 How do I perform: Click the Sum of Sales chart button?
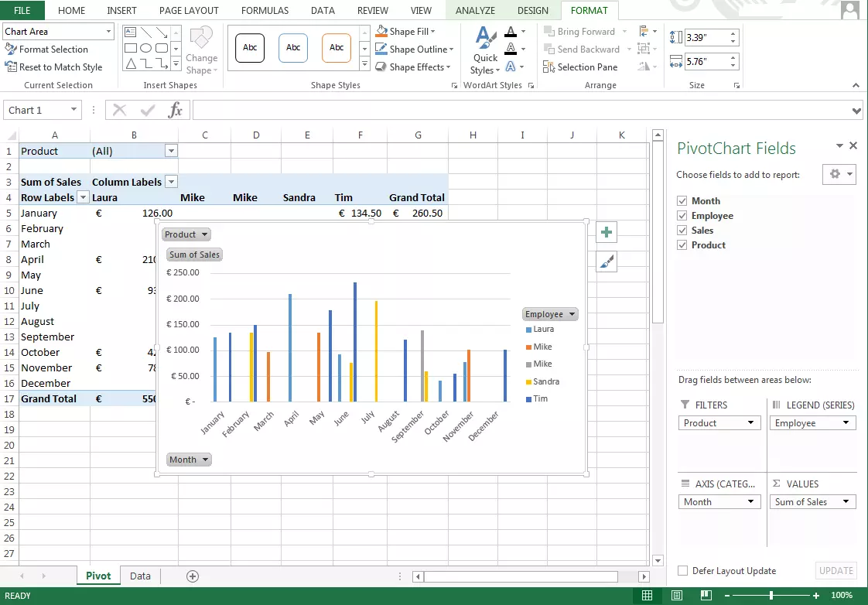pyautogui.click(x=194, y=255)
